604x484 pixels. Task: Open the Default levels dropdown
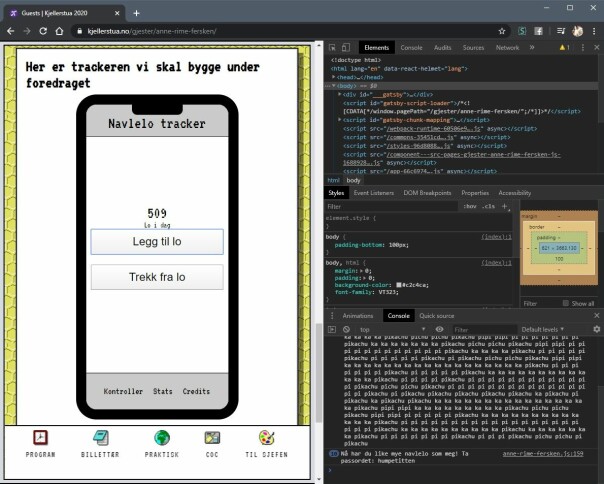pos(543,329)
